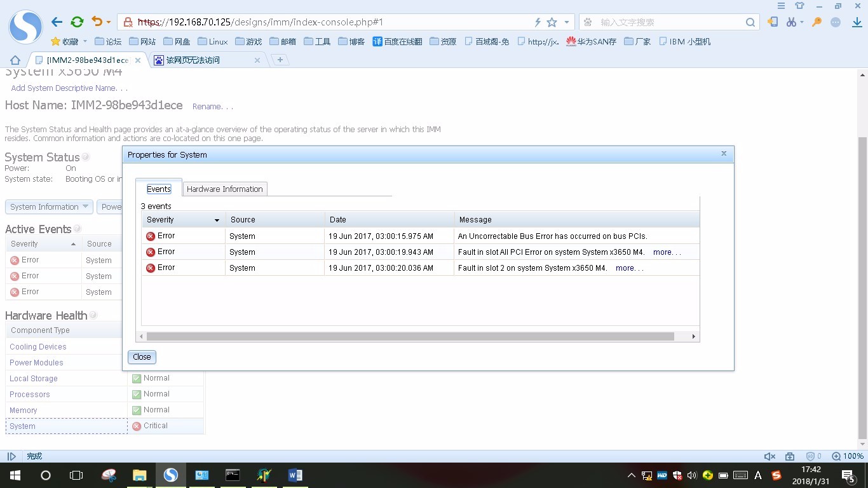The width and height of the screenshot is (868, 488).
Task: Click Add System Descriptive Name link
Action: [x=69, y=88]
